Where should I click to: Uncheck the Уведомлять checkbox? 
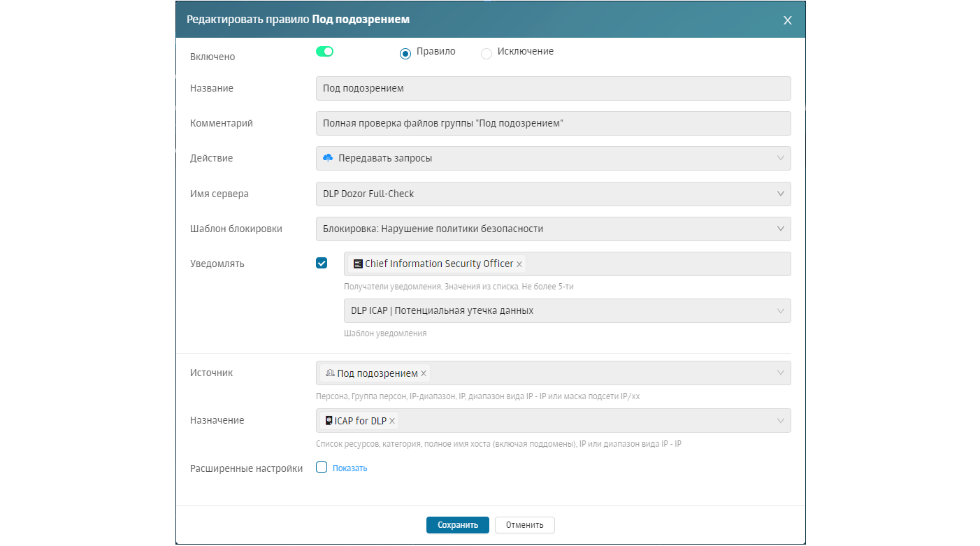(322, 263)
